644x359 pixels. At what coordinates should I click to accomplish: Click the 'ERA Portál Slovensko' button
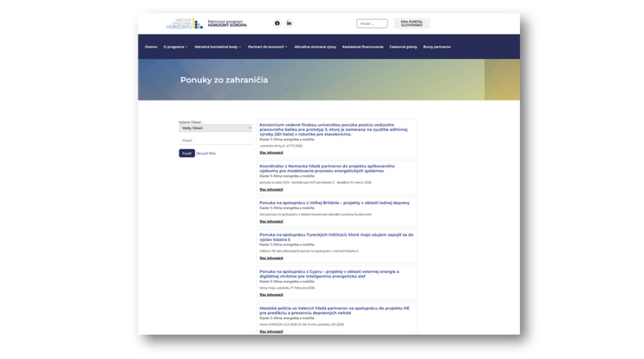tap(412, 23)
